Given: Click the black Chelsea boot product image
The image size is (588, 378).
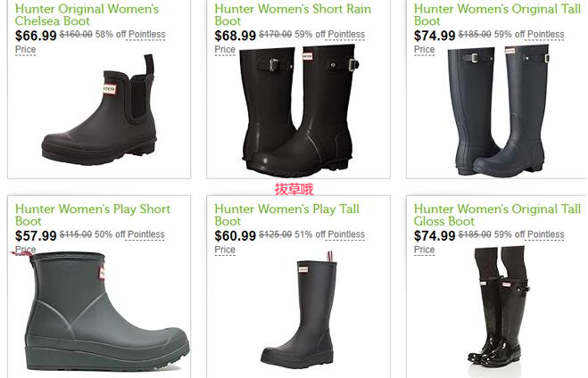Looking at the screenshot, I should pos(99,110).
